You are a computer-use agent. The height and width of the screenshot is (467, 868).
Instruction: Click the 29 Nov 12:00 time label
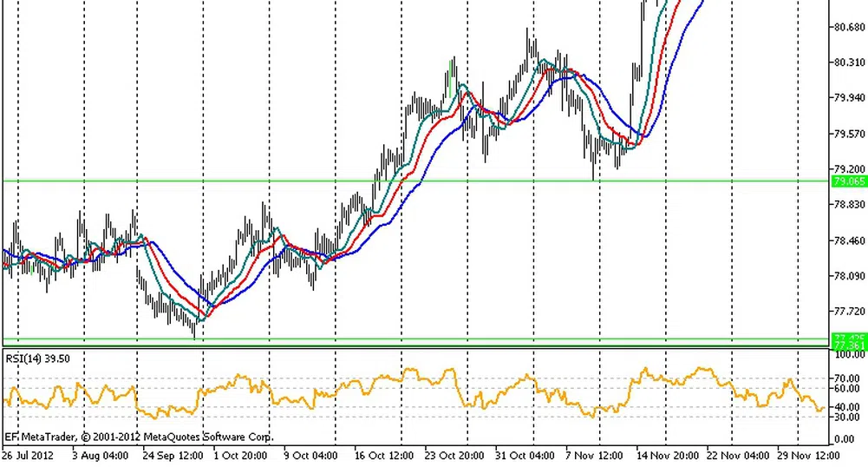click(806, 454)
